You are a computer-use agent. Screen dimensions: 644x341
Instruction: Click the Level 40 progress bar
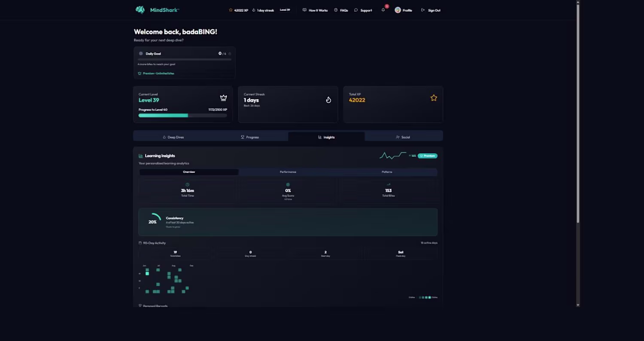(182, 115)
